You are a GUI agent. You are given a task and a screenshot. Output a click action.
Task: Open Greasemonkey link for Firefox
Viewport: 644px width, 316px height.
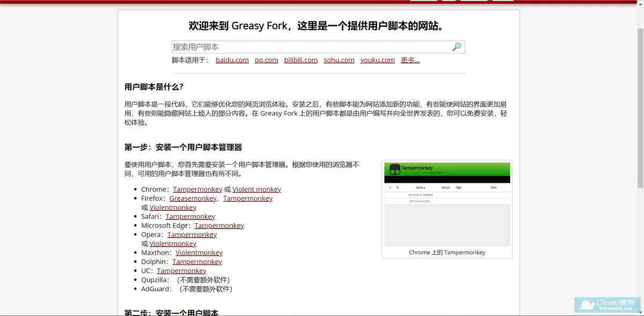193,199
